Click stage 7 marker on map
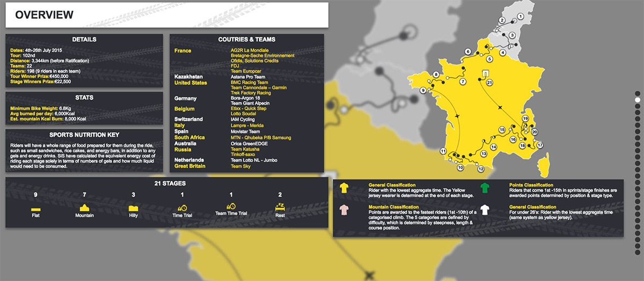 [x=463, y=82]
